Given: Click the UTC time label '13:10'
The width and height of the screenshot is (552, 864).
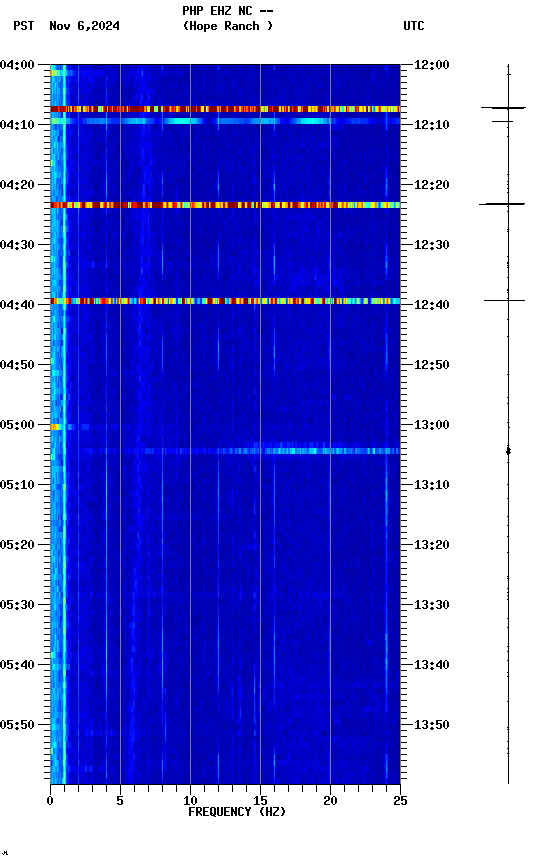Looking at the screenshot, I should point(432,485).
